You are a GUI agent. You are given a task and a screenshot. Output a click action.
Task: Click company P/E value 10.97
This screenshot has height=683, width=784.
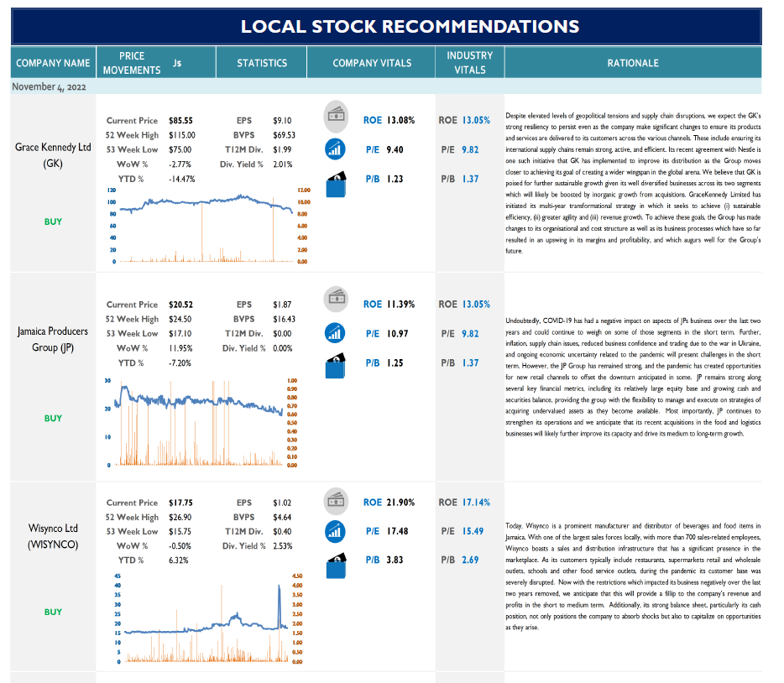pos(398,333)
